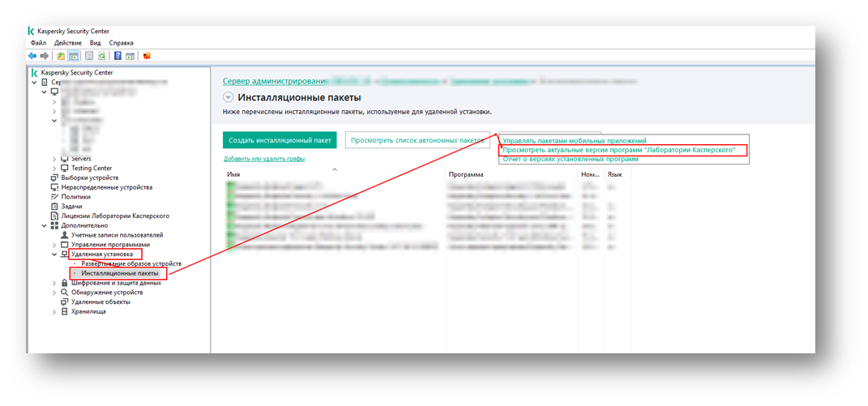Collapse the Инсталляционные пакеты header round arrow
Image resolution: width=868 pixels, height=406 pixels.
point(228,98)
